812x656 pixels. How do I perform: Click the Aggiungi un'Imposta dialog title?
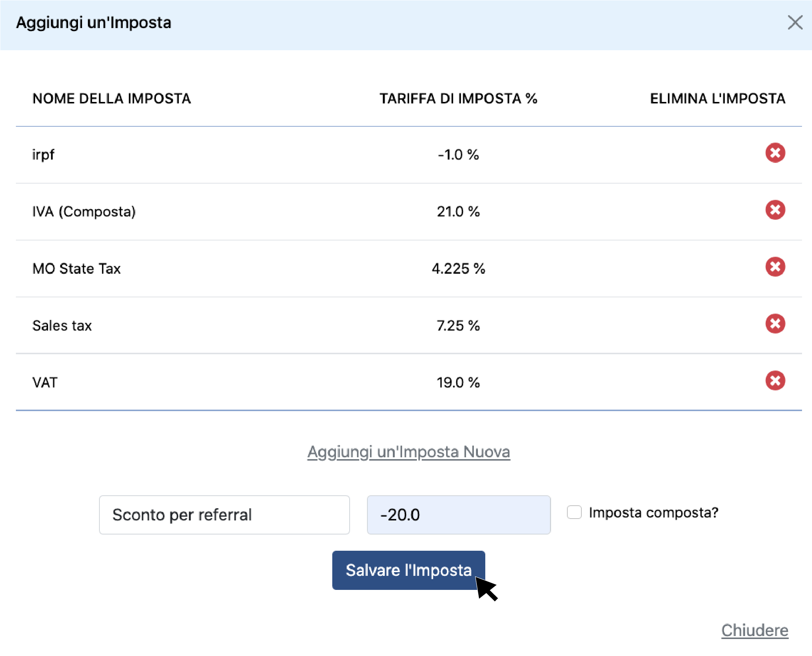[94, 23]
